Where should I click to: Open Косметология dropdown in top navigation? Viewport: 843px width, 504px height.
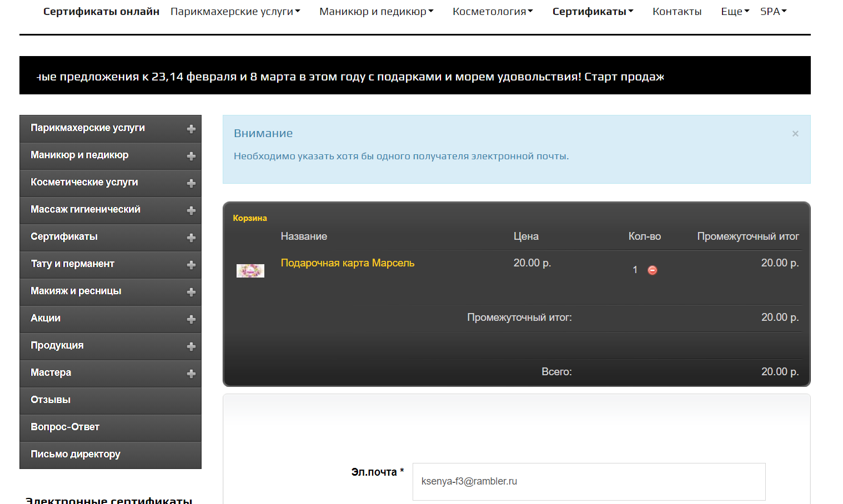(492, 12)
